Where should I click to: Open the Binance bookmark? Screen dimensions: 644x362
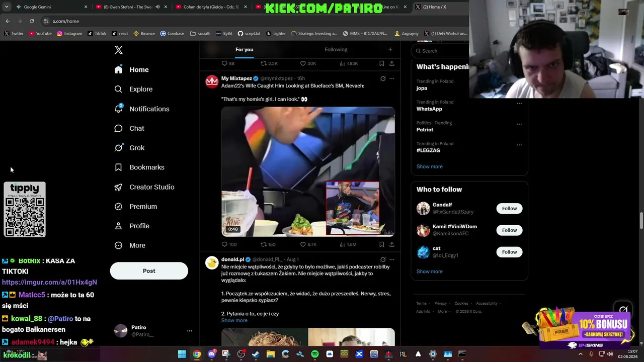(x=144, y=34)
